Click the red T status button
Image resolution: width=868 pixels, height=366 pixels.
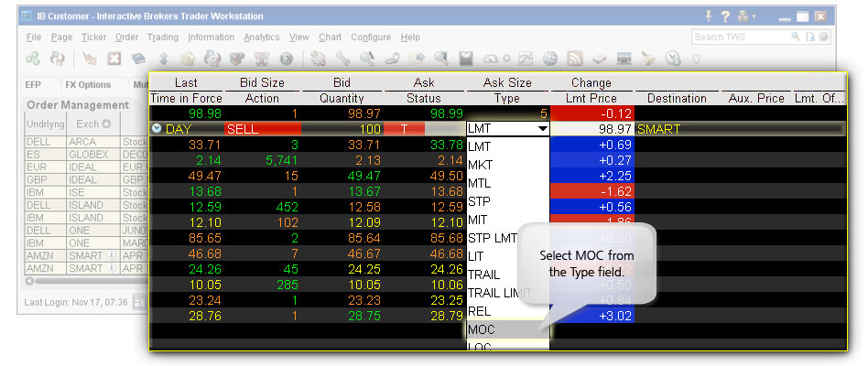[x=404, y=129]
